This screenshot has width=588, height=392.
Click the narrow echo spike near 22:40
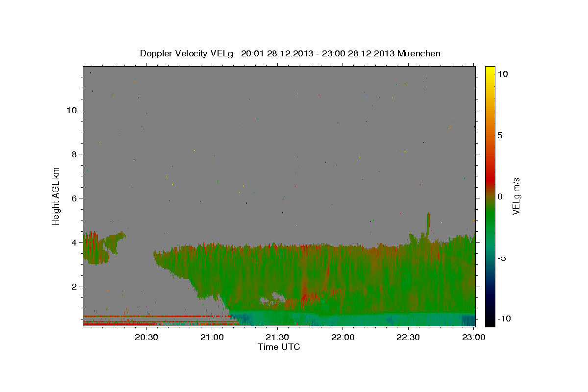click(x=428, y=223)
